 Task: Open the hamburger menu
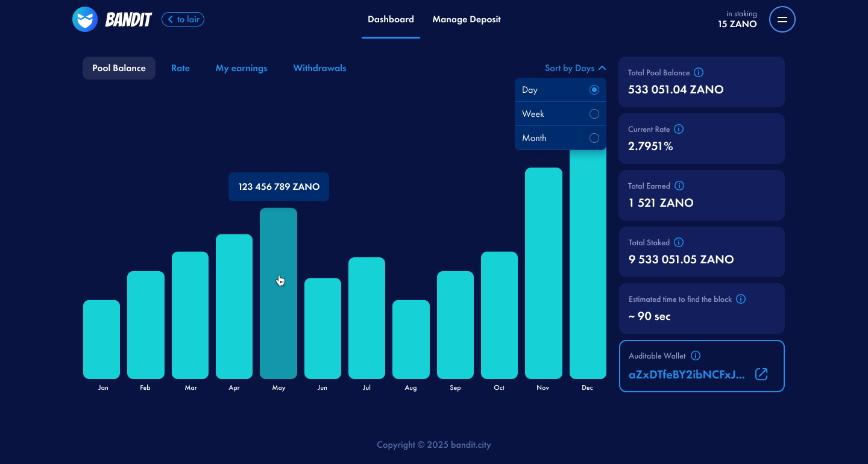[782, 19]
